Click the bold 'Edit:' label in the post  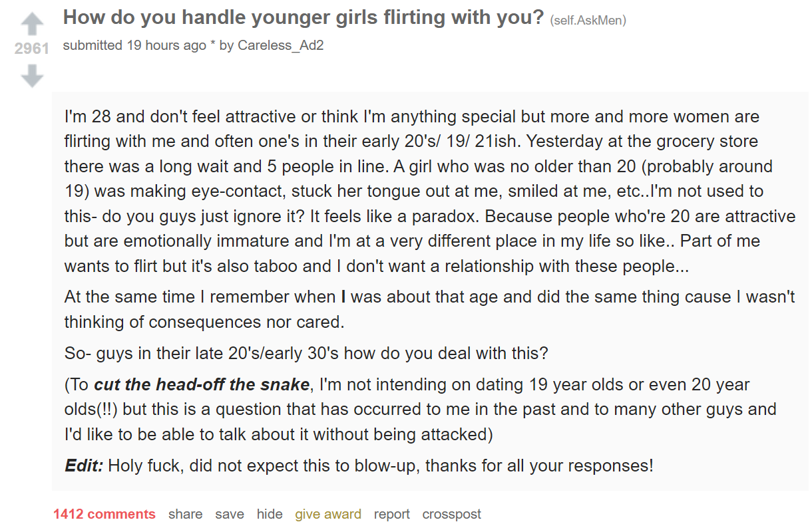click(84, 465)
